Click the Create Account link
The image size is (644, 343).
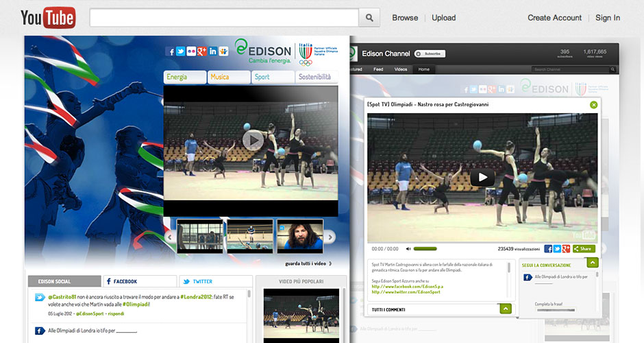[x=554, y=18]
